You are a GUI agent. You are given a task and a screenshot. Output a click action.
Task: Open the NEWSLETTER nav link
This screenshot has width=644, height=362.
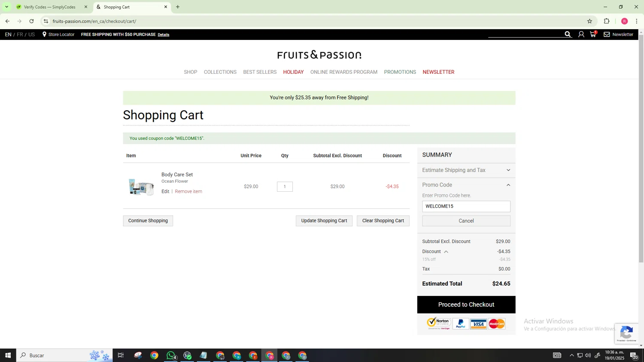[438, 72]
